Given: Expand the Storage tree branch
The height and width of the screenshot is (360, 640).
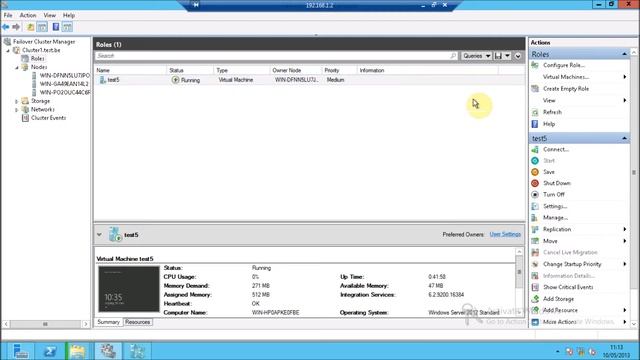Looking at the screenshot, I should (17, 101).
